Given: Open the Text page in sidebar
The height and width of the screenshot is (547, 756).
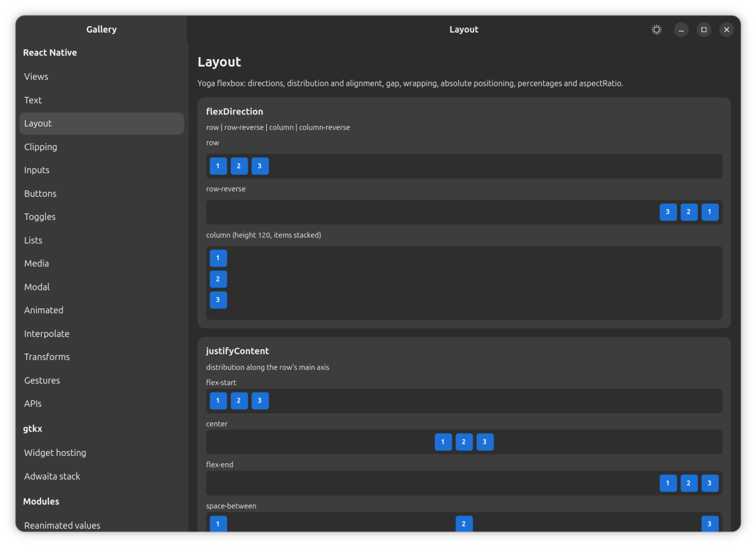Looking at the screenshot, I should [x=102, y=100].
